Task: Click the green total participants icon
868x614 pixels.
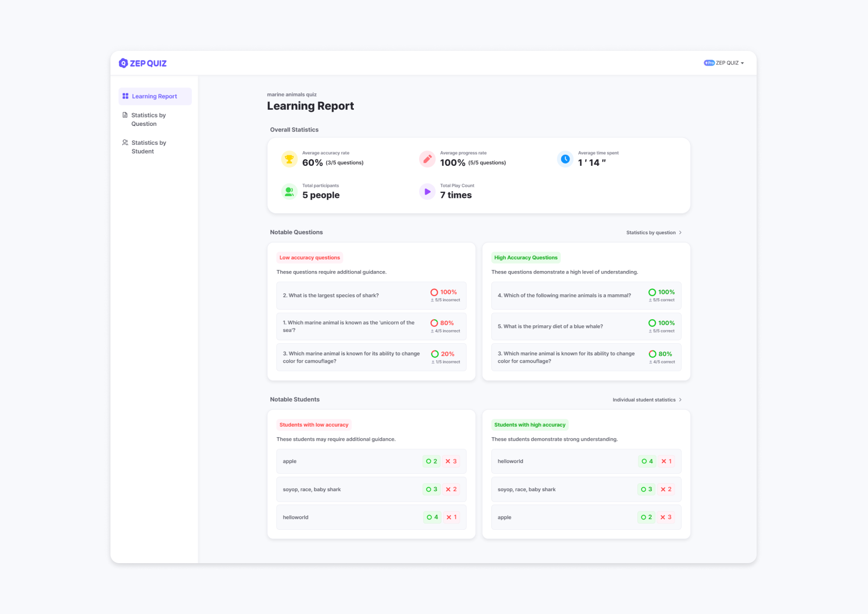Action: [289, 192]
